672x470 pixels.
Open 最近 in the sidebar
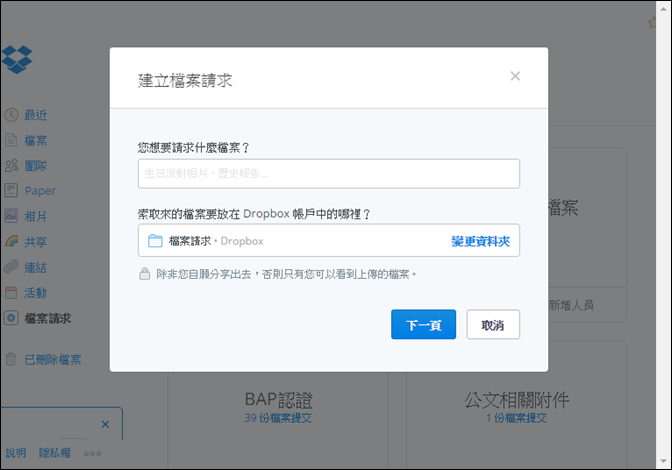tap(36, 115)
